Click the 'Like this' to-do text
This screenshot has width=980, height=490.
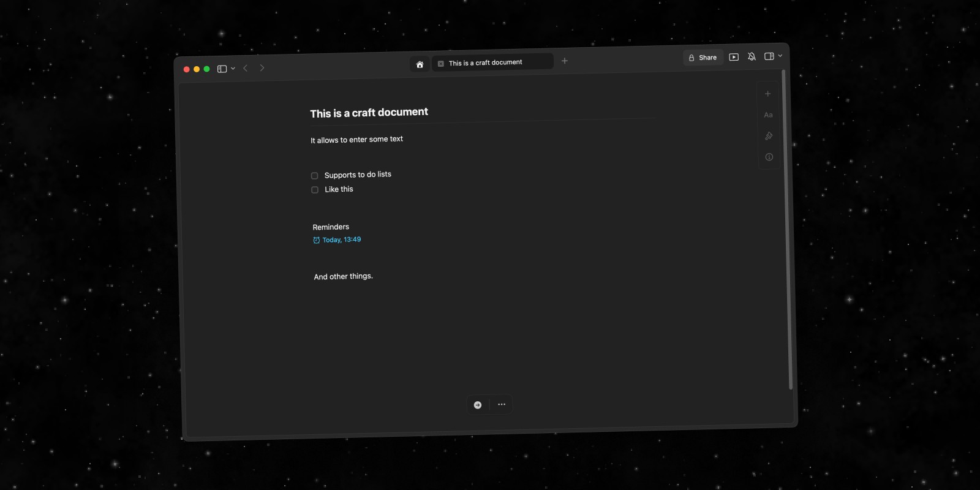point(339,189)
